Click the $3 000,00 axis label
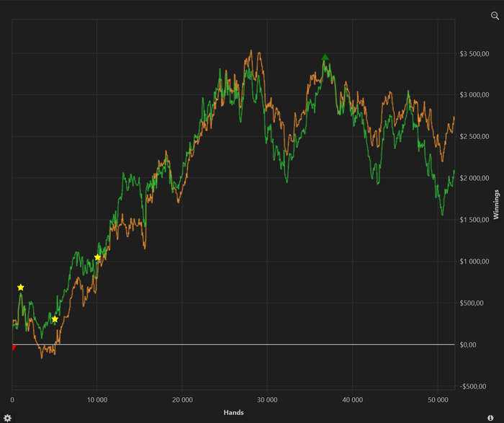Viewport: 504px width, 423px height. pyautogui.click(x=474, y=95)
